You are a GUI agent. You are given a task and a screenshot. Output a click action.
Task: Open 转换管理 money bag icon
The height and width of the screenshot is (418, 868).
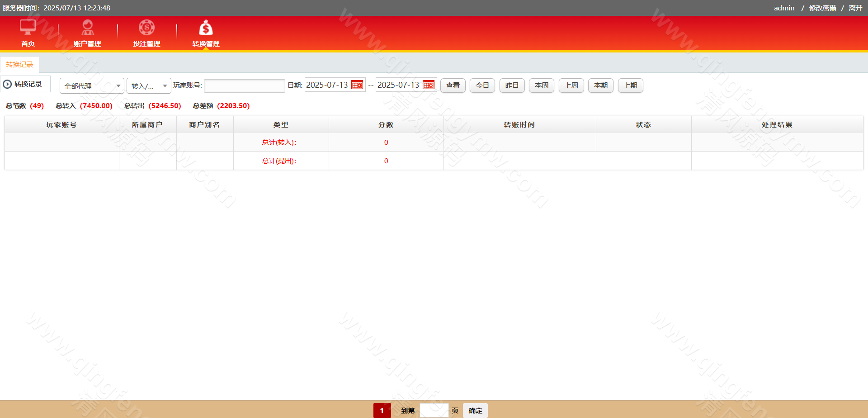206,28
